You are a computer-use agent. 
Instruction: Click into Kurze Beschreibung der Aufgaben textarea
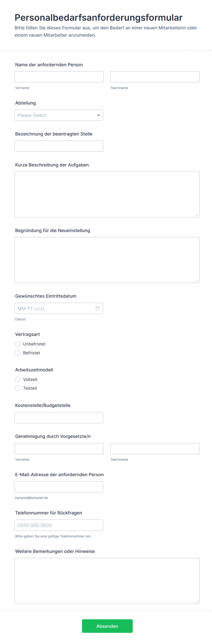click(x=107, y=194)
